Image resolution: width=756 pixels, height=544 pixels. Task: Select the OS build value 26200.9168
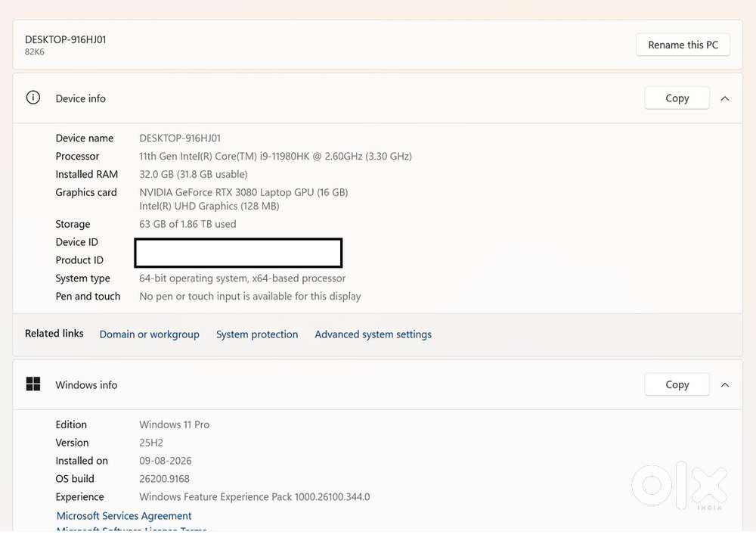164,479
